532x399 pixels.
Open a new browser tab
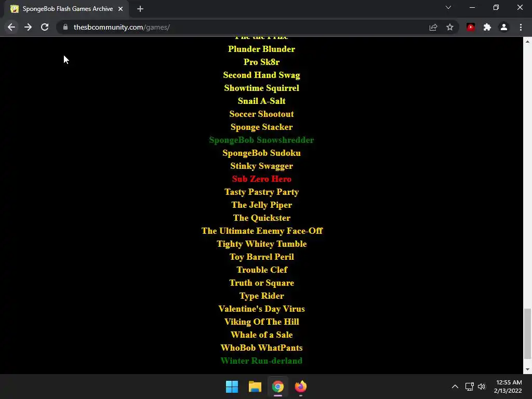pos(140,9)
